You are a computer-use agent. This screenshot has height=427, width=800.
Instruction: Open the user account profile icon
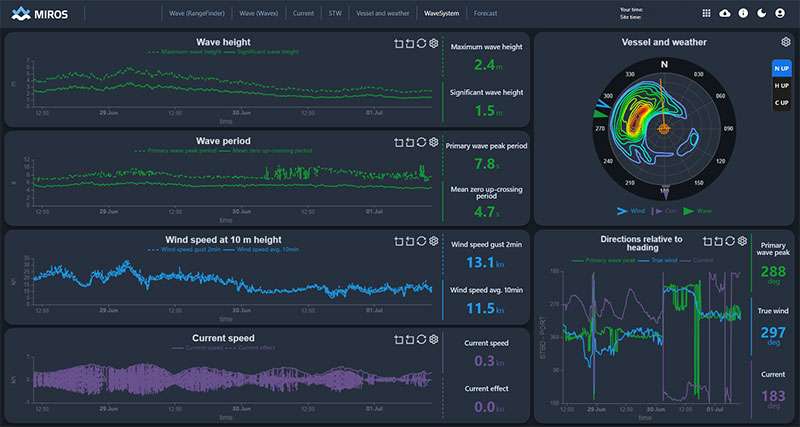(x=780, y=14)
